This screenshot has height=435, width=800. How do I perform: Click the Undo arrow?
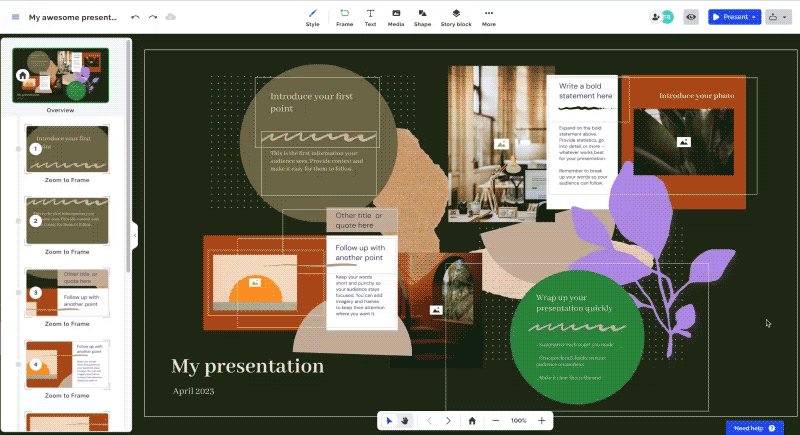pos(136,17)
